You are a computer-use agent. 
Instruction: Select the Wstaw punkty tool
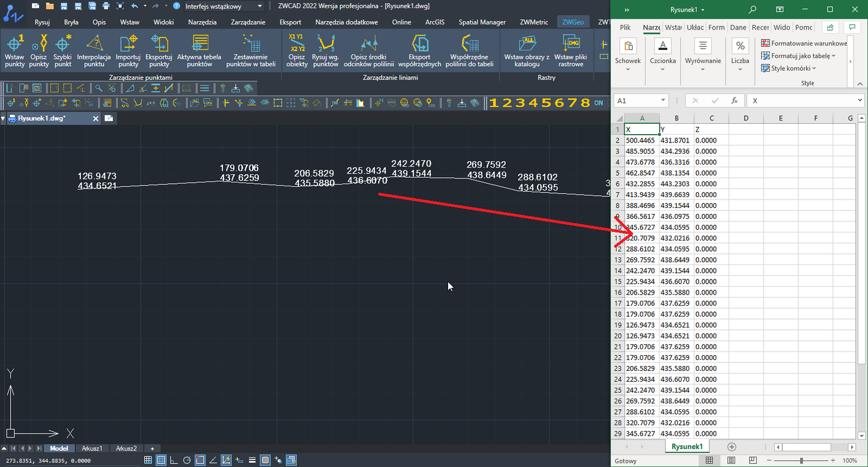(x=14, y=50)
